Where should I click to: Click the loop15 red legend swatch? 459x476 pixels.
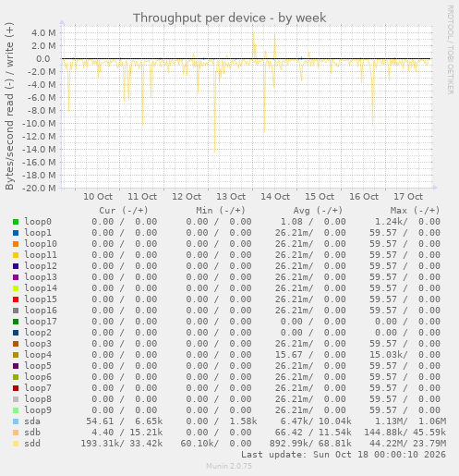point(16,299)
